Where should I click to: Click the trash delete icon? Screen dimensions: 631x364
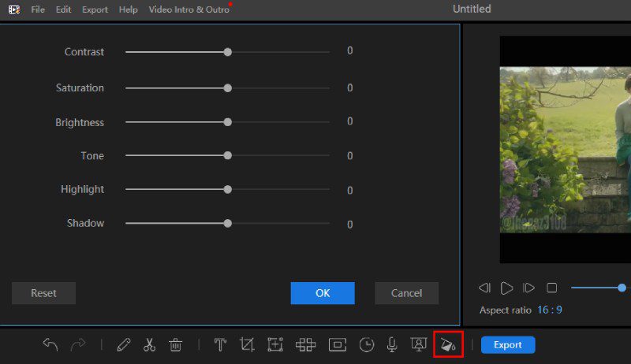pyautogui.click(x=175, y=345)
